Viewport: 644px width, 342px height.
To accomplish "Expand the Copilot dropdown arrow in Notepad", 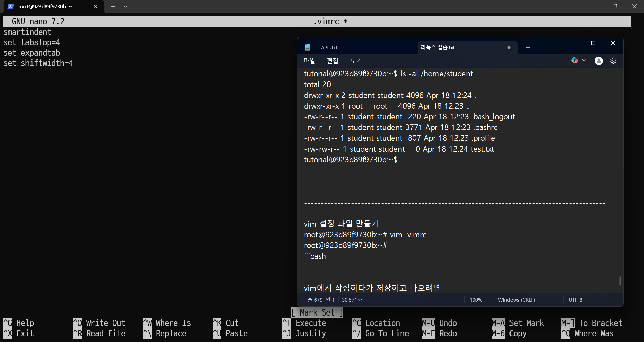I will point(584,60).
